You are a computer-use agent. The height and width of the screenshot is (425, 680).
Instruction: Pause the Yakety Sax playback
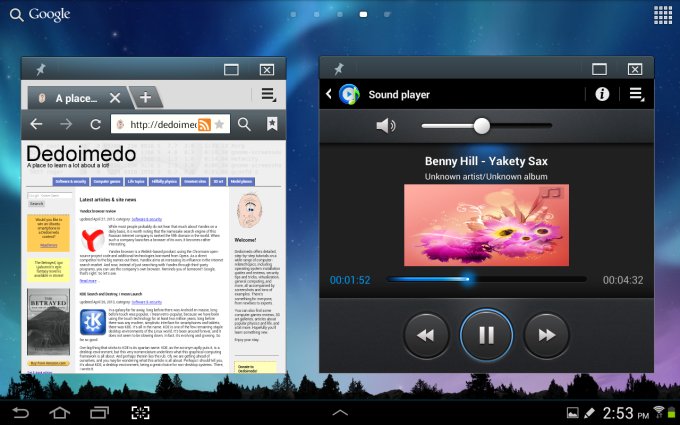[486, 335]
